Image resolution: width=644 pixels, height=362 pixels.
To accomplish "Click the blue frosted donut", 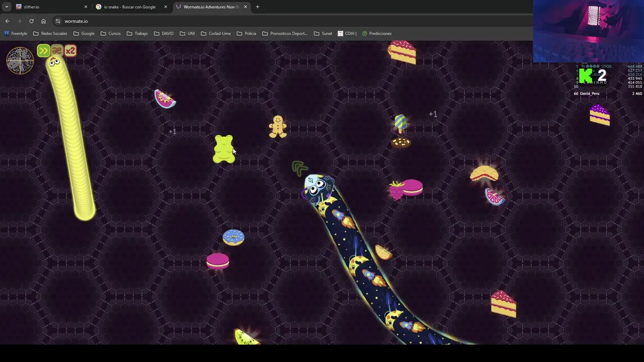I will (x=233, y=237).
